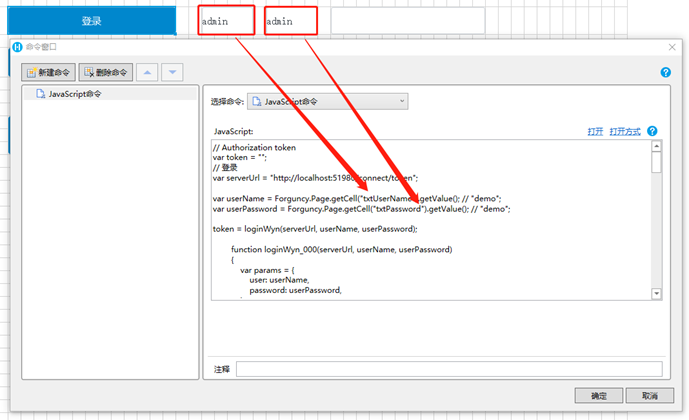Click the 'var serverUrl' code line
This screenshot has height=420, width=689.
coord(315,177)
